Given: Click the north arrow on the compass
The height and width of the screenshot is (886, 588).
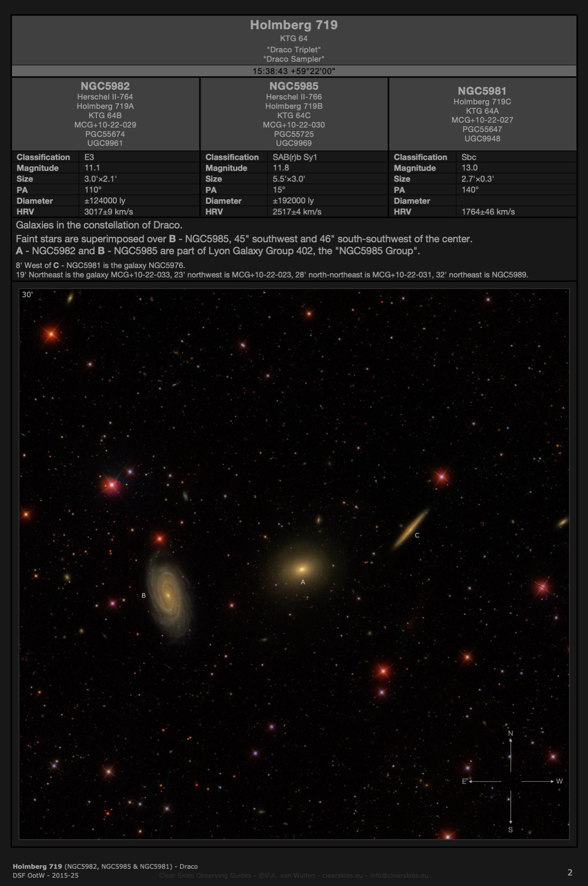Looking at the screenshot, I should (x=511, y=752).
